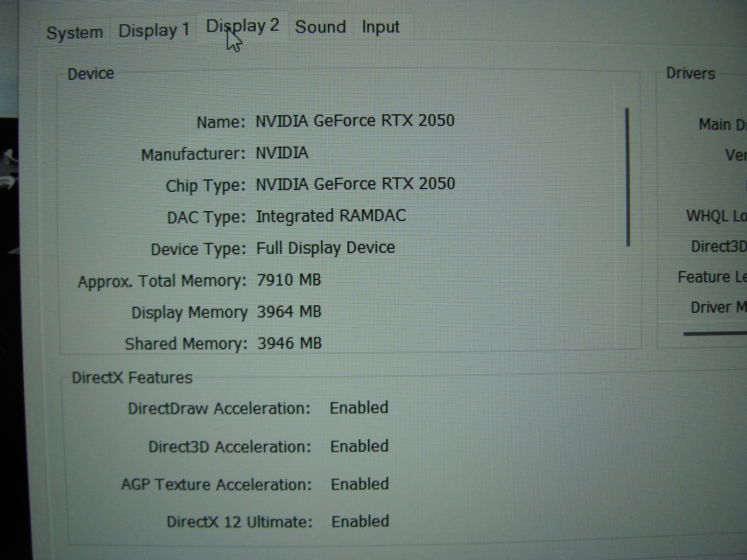
Task: Click the Display Memory label
Action: pos(189,313)
